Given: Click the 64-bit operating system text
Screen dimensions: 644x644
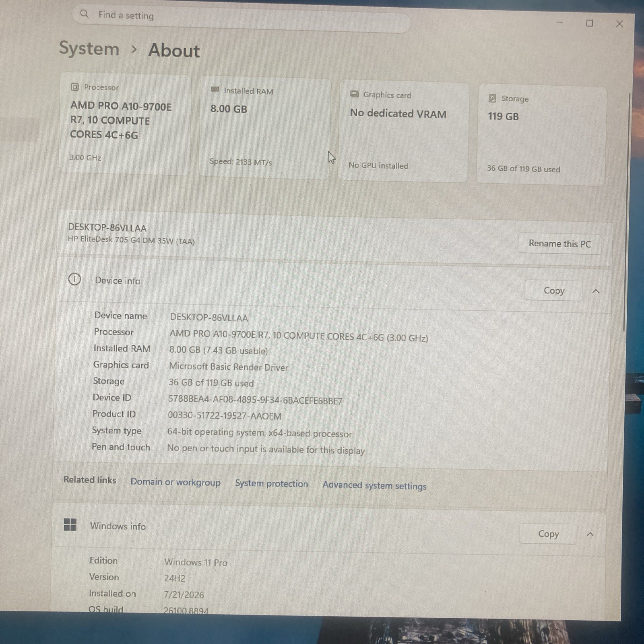Looking at the screenshot, I should click(260, 433).
